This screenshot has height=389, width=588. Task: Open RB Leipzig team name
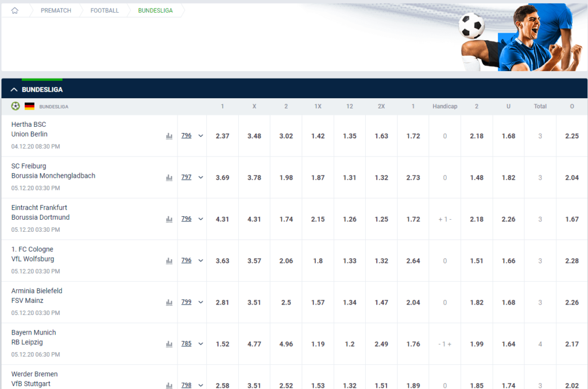(x=27, y=342)
